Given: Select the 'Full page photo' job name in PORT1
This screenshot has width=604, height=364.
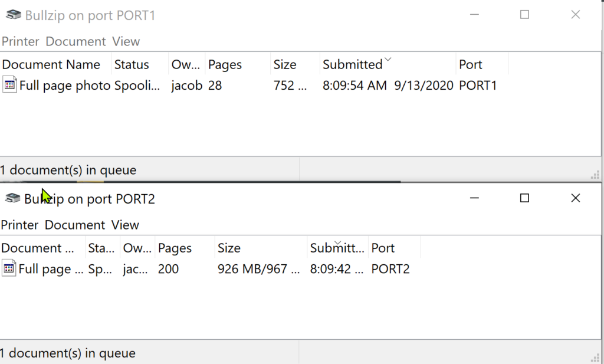Looking at the screenshot, I should point(65,85).
